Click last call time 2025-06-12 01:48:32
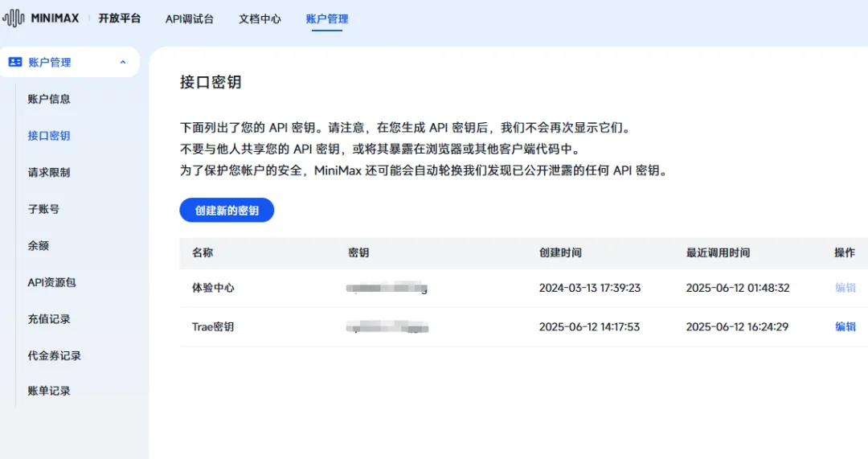 pos(737,288)
